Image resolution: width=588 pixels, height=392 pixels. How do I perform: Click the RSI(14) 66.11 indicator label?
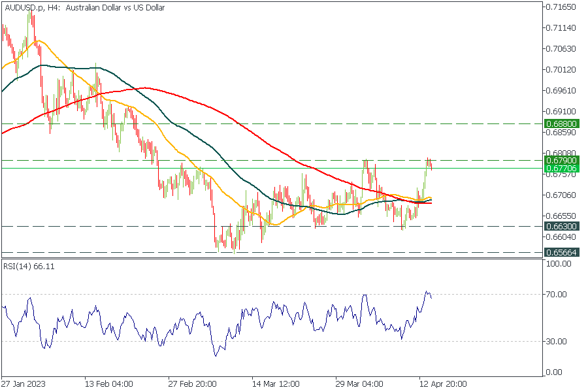(x=28, y=266)
